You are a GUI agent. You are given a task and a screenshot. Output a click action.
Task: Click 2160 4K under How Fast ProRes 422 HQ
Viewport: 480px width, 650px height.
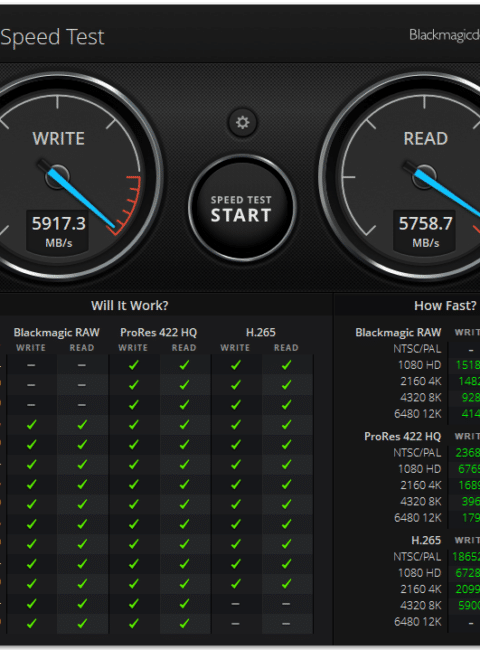[x=421, y=485]
